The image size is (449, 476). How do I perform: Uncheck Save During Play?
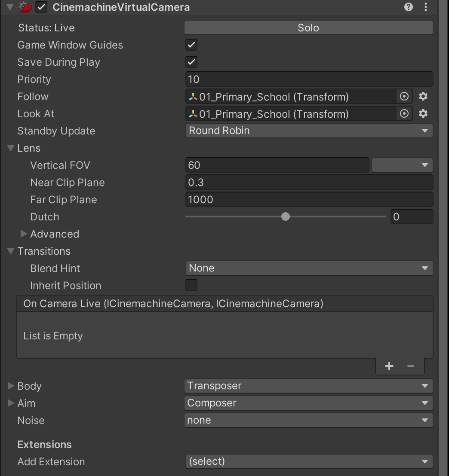pos(191,62)
